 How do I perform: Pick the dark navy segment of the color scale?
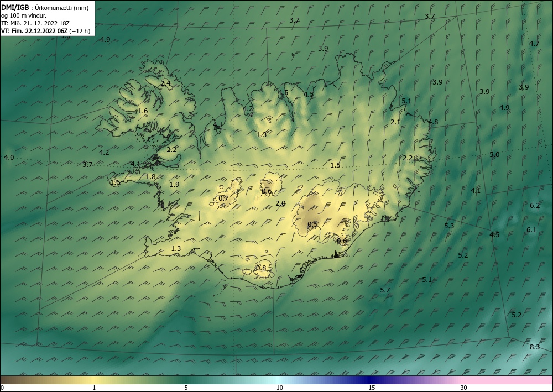[x=371, y=380]
